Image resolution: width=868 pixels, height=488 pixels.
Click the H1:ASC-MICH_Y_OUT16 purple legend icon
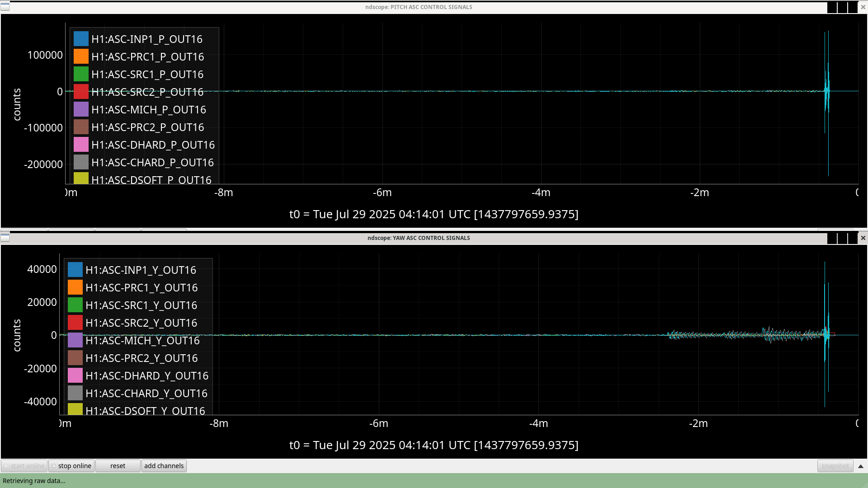pos(75,340)
